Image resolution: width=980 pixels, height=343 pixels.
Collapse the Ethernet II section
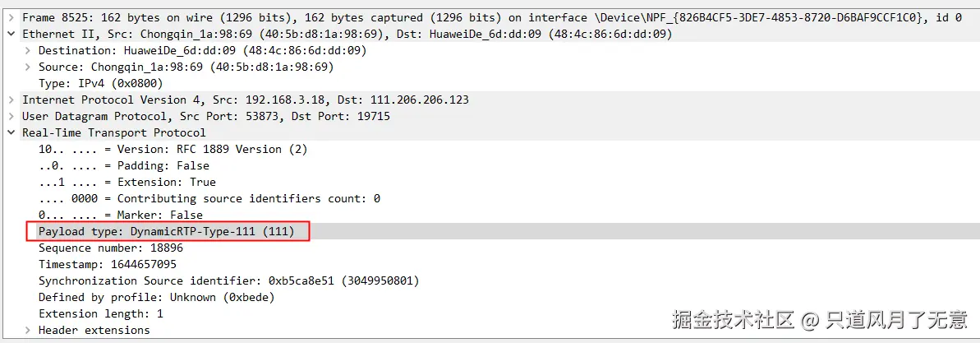[x=10, y=34]
